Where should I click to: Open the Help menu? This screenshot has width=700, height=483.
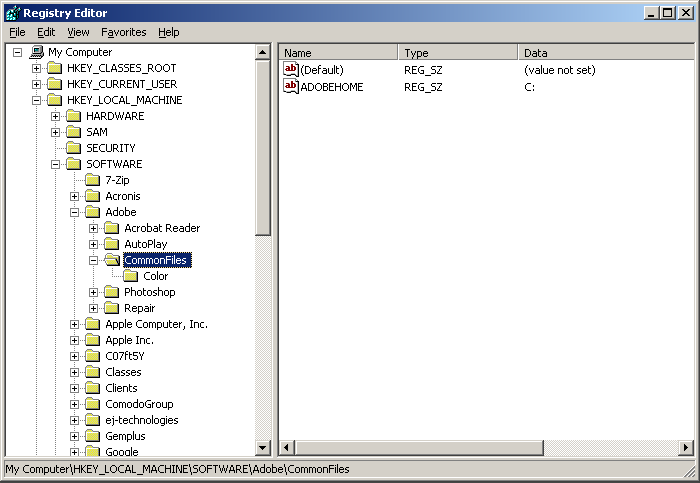click(x=169, y=32)
